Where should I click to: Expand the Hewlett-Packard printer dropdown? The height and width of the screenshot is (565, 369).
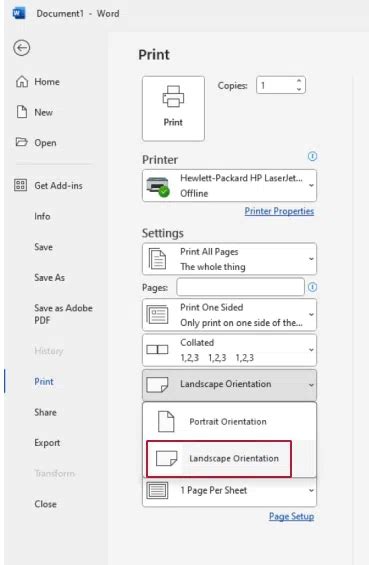pos(230,186)
